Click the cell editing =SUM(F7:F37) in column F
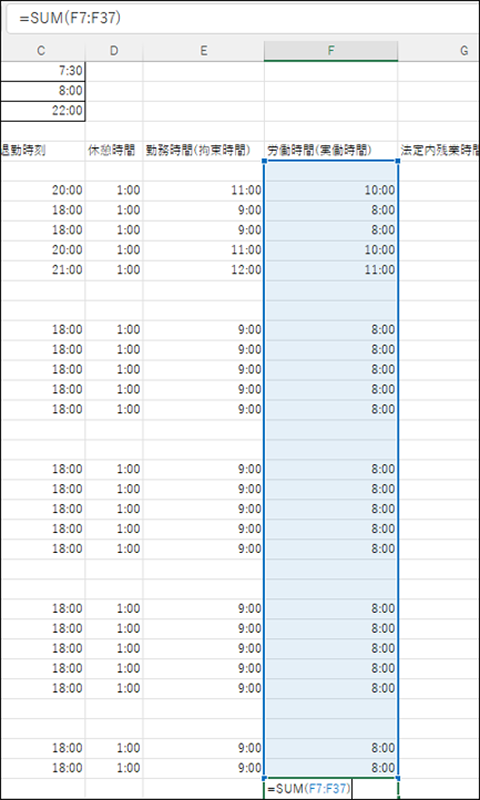The height and width of the screenshot is (800, 480). click(x=331, y=789)
